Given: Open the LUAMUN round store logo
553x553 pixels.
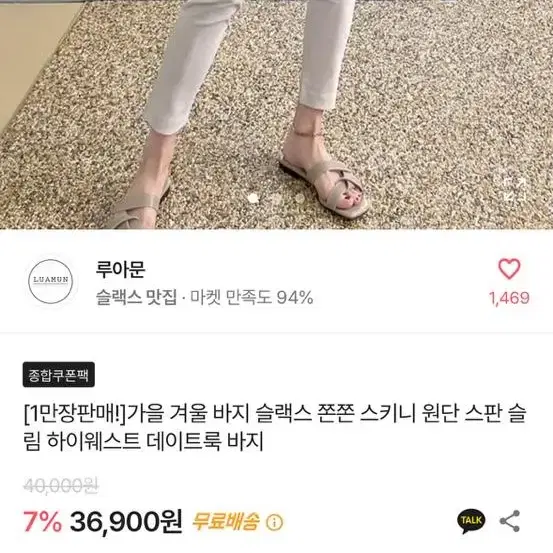Looking at the screenshot, I should tap(50, 281).
